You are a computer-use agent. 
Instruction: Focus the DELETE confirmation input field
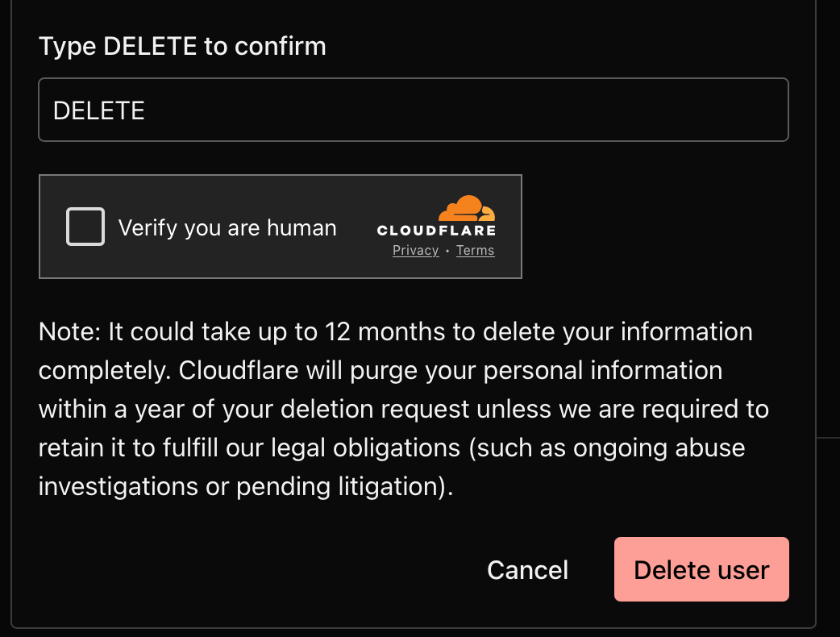click(413, 110)
